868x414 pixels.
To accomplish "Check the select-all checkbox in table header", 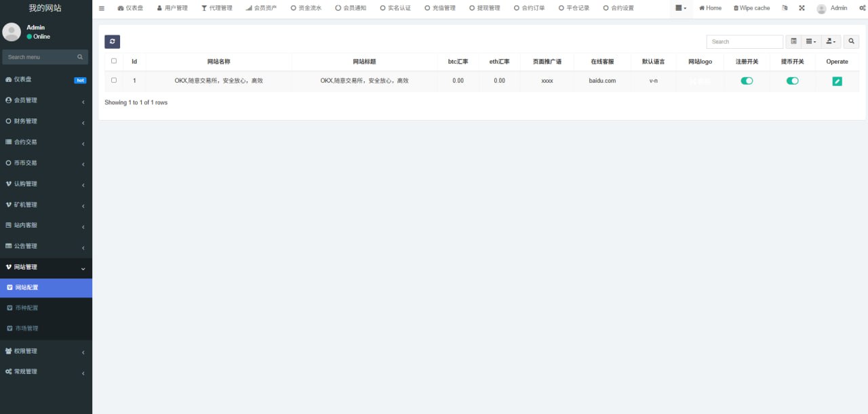I will pyautogui.click(x=114, y=61).
